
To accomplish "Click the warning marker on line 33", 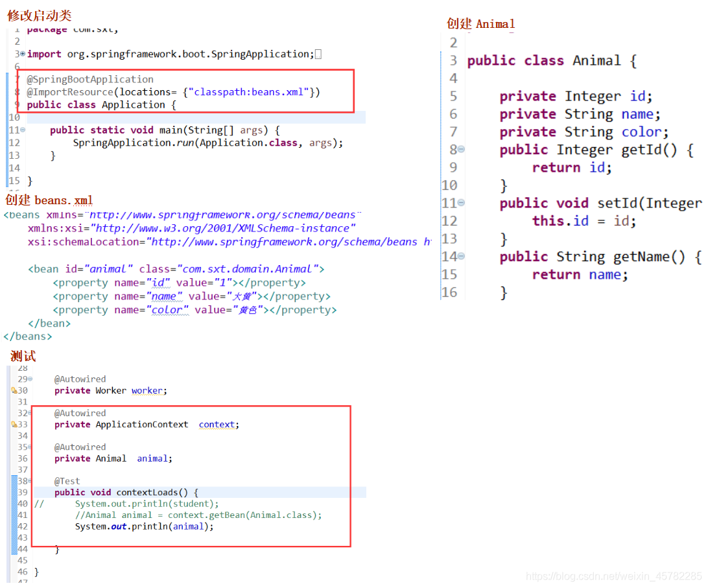I will click(x=14, y=424).
